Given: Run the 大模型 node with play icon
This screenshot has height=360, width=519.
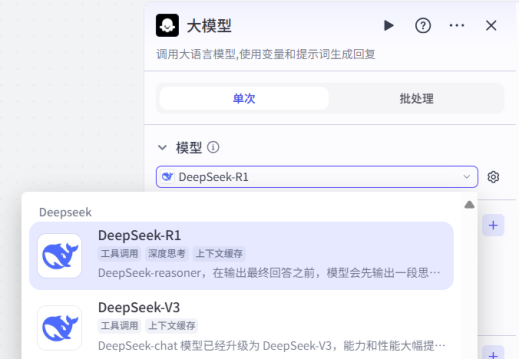Looking at the screenshot, I should coord(389,25).
